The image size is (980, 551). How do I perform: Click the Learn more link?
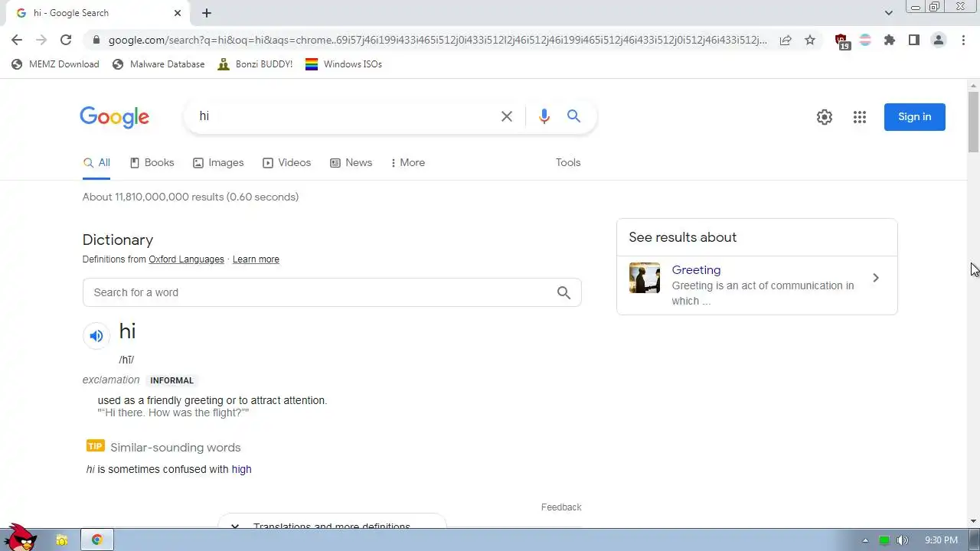[x=256, y=259]
